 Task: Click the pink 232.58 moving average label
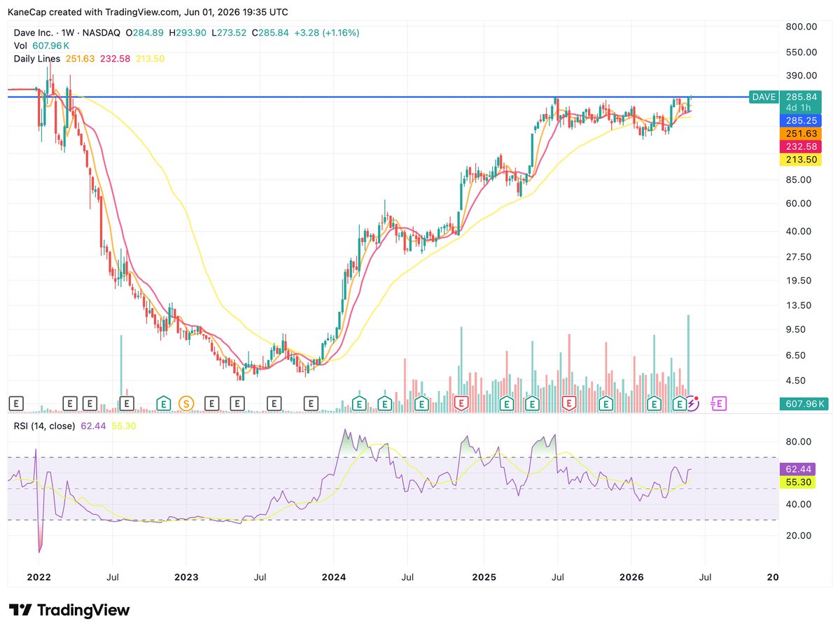click(799, 146)
